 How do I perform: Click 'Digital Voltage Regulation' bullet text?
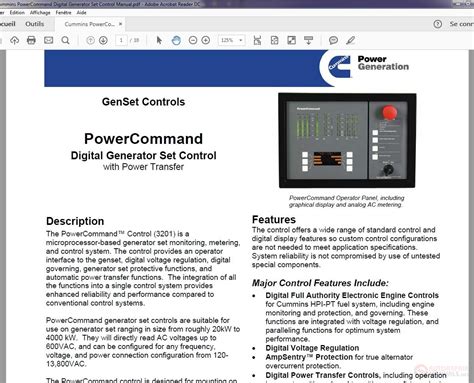point(312,348)
